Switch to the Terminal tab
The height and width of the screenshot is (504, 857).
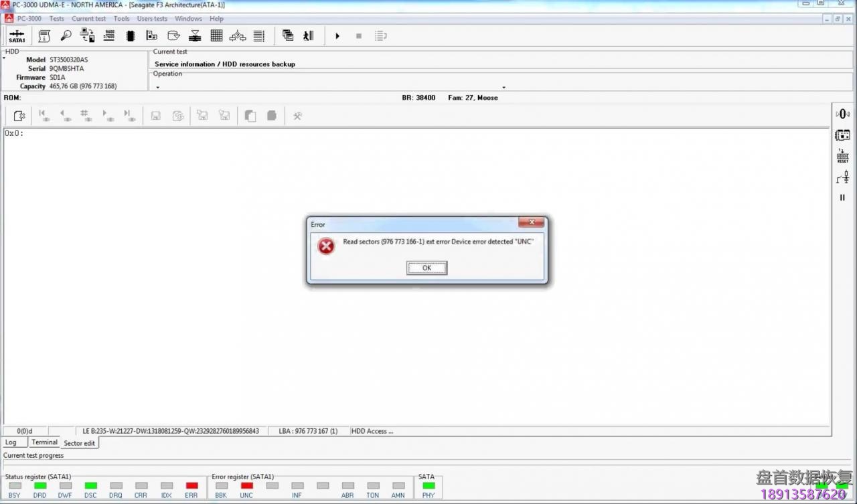pyautogui.click(x=45, y=442)
